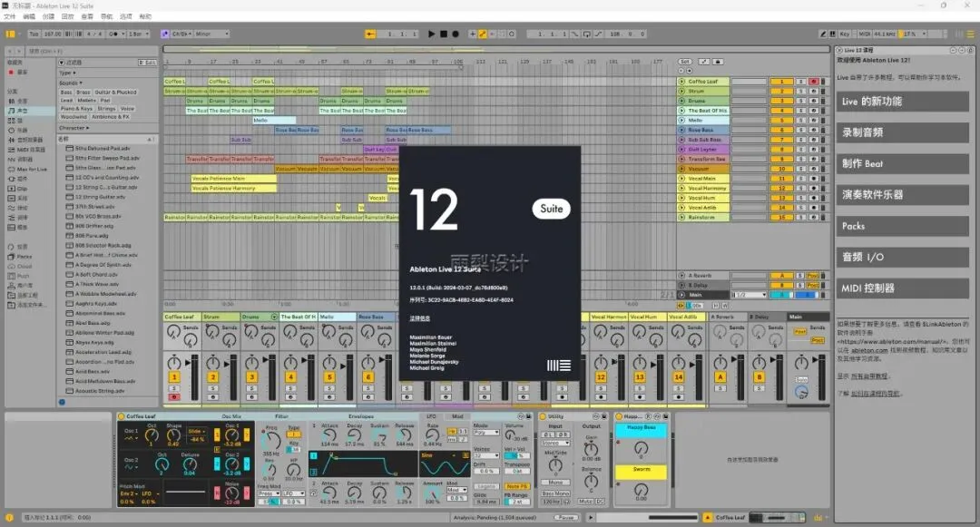The height and width of the screenshot is (527, 980).
Task: Open the 制作 Beat lesson
Action: 903,163
